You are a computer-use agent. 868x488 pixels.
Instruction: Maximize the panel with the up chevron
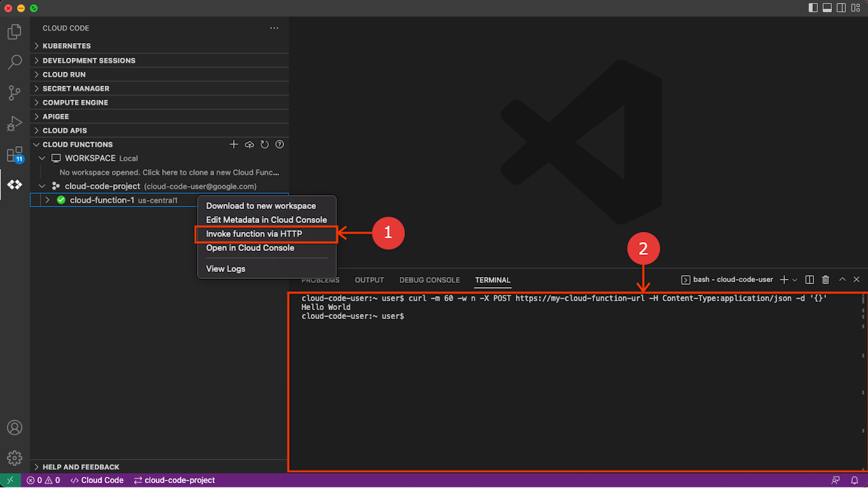pos(843,280)
